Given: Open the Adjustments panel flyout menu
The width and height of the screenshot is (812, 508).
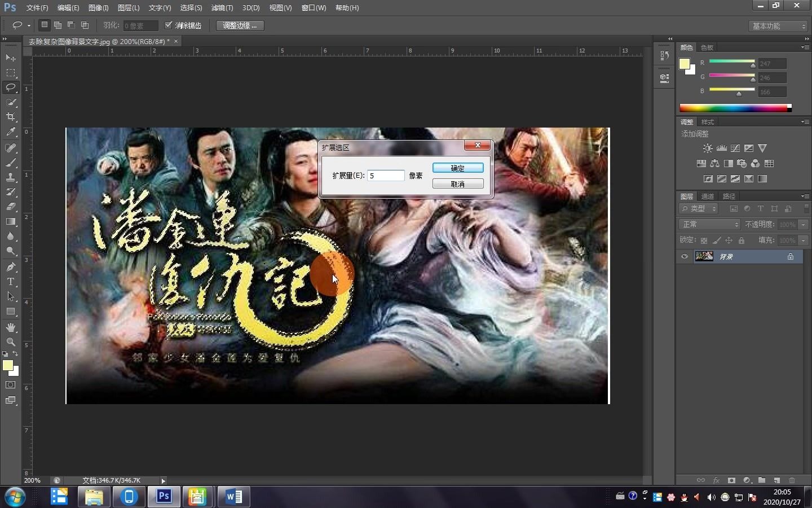Looking at the screenshot, I should click(x=805, y=122).
